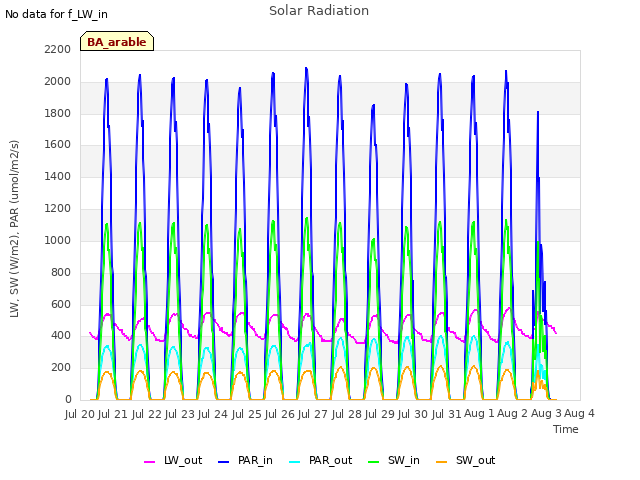Click the BA_arable site label
This screenshot has height=480, width=640.
(x=117, y=42)
